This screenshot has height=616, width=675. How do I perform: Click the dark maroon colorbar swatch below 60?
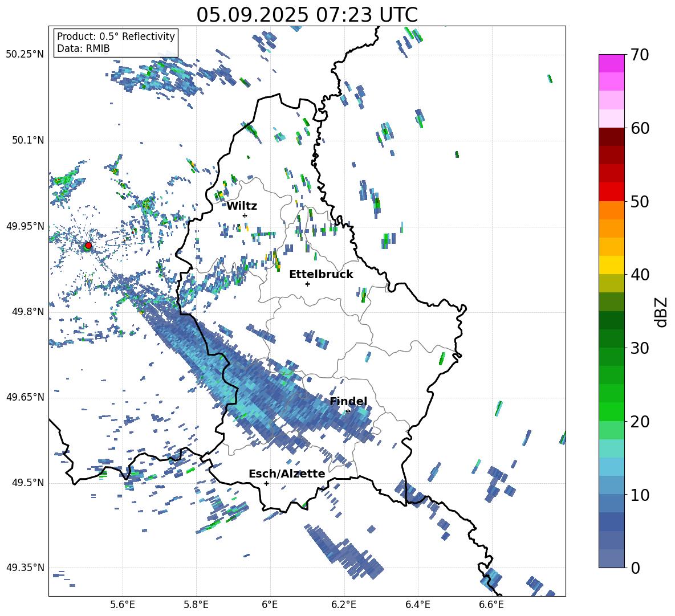[611, 137]
